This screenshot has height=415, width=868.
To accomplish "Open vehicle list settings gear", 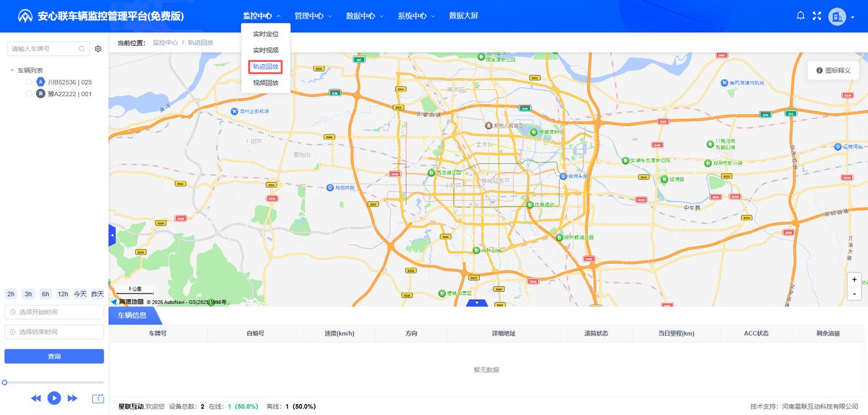I will [x=98, y=49].
